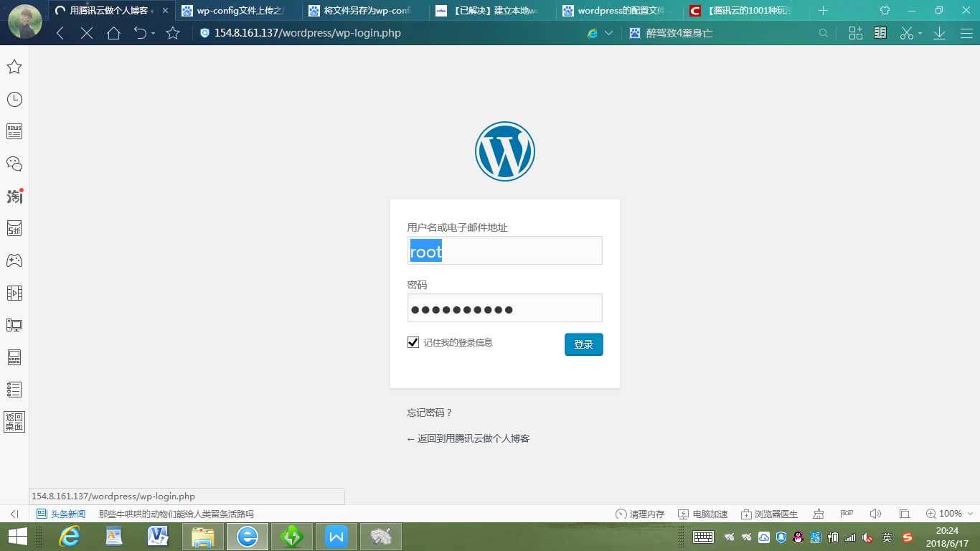The height and width of the screenshot is (551, 980).
Task: Click the search box 醉驾致4童身亡
Action: pyautogui.click(x=679, y=33)
